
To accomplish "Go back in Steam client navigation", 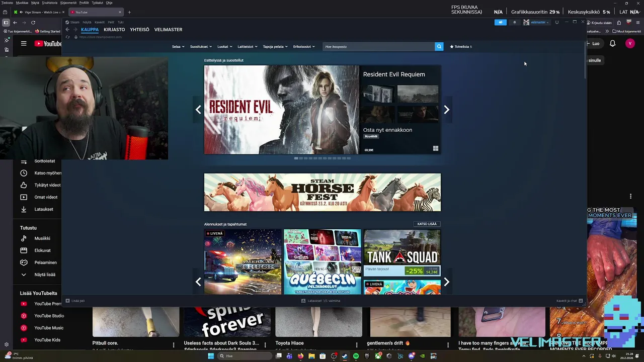I will point(68,30).
